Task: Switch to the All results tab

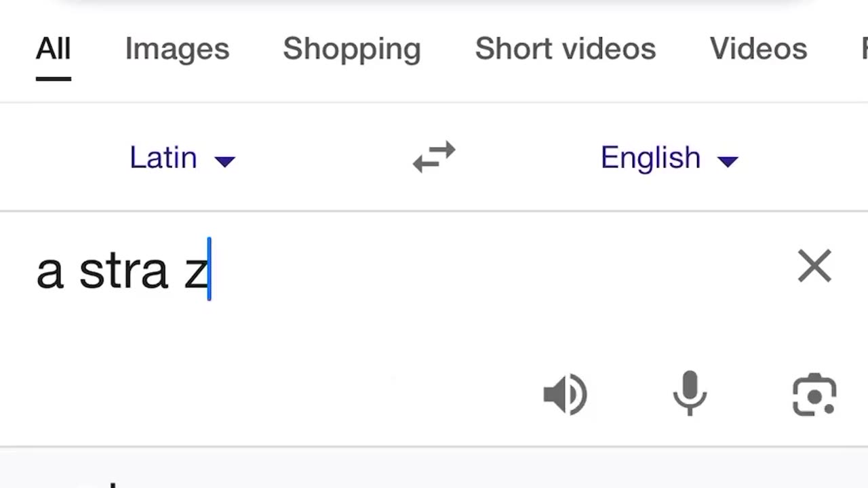Action: tap(53, 49)
